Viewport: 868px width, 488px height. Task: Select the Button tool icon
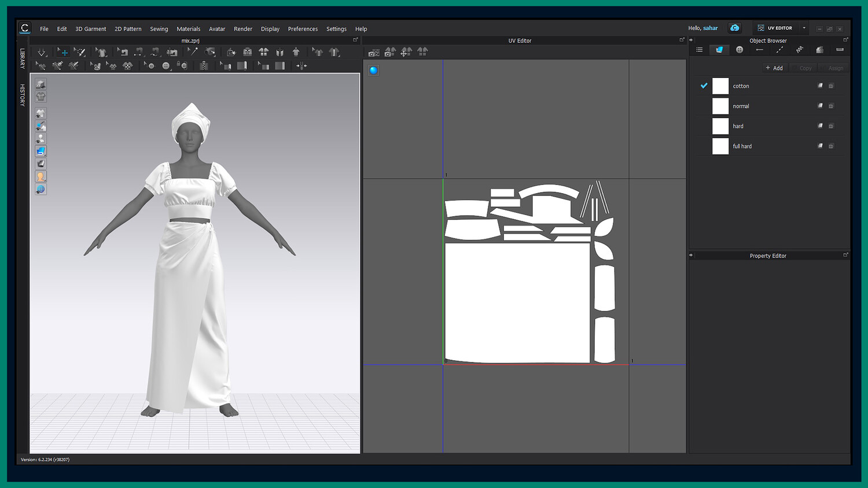pyautogui.click(x=166, y=66)
